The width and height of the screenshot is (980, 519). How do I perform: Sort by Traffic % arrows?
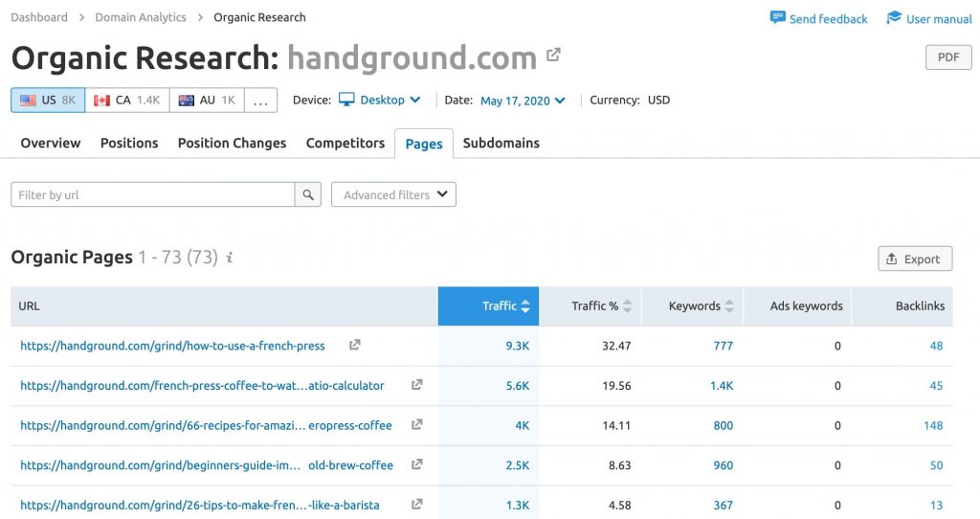628,305
